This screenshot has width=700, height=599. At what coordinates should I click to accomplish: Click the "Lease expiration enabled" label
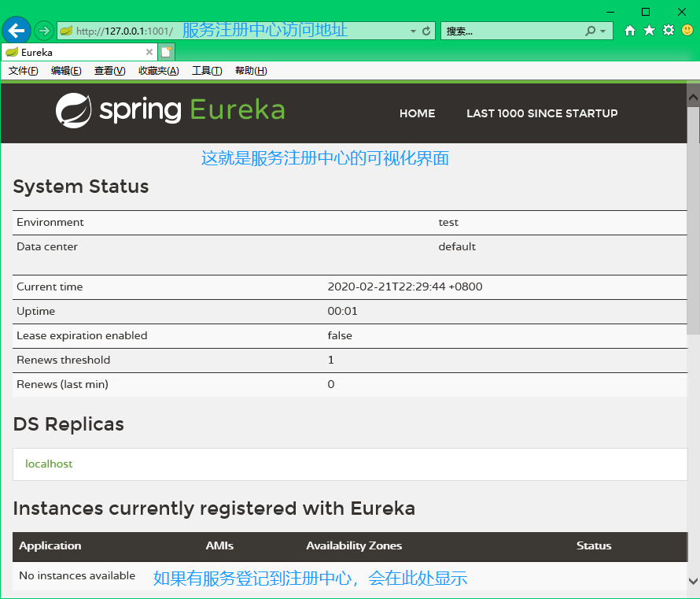(x=82, y=335)
